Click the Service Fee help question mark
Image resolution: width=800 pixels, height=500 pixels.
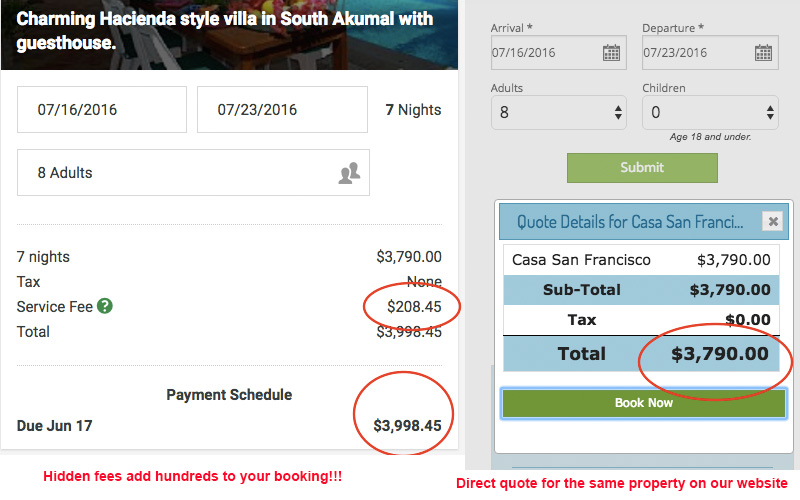click(x=105, y=306)
